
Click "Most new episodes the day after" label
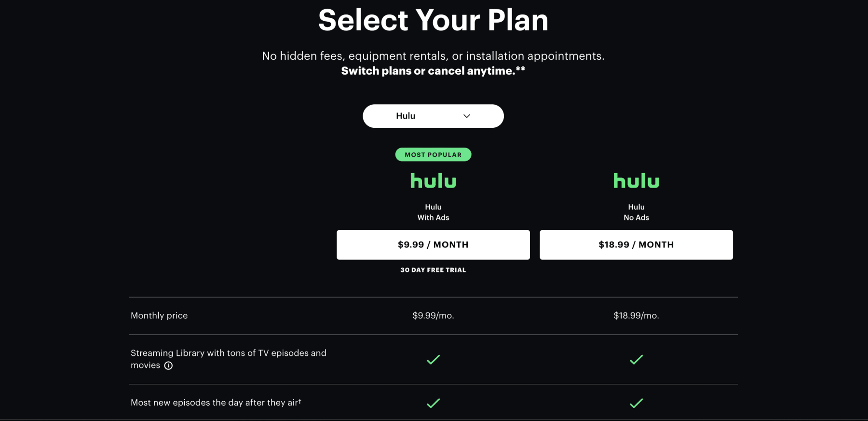coord(216,403)
